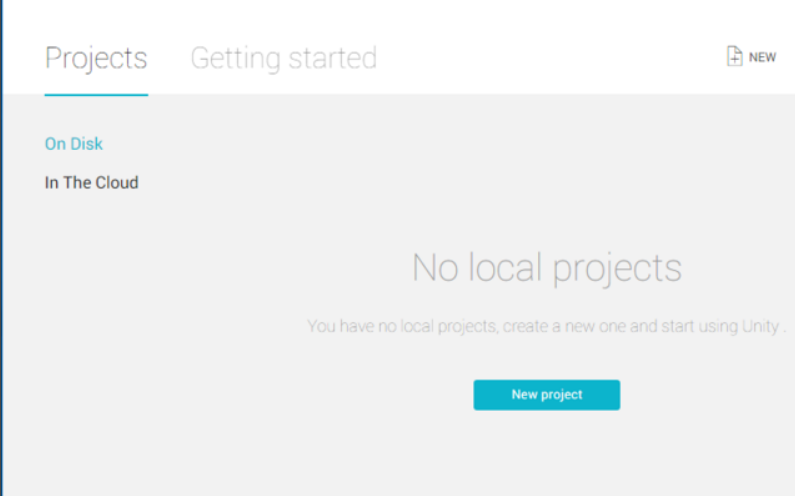Screen dimensions: 795x496
Task: Click the 'You have no local projects' message
Action: pos(547,326)
